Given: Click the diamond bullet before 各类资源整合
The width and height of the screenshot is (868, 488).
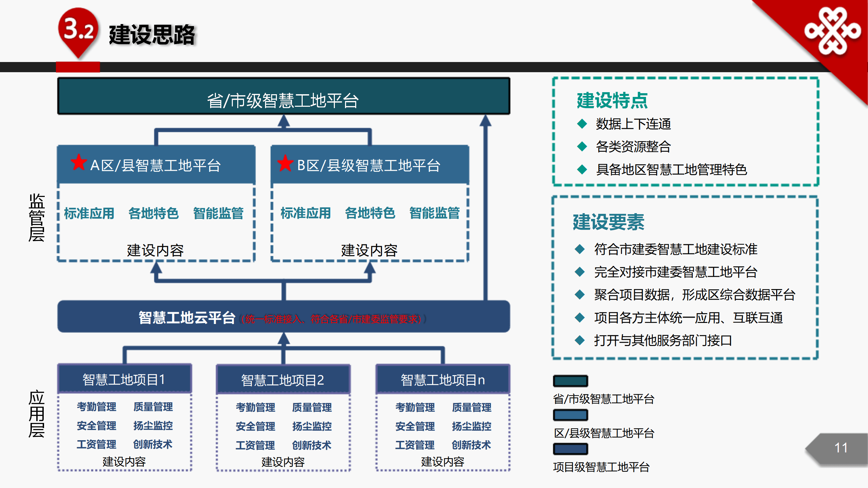Looking at the screenshot, I should (582, 147).
